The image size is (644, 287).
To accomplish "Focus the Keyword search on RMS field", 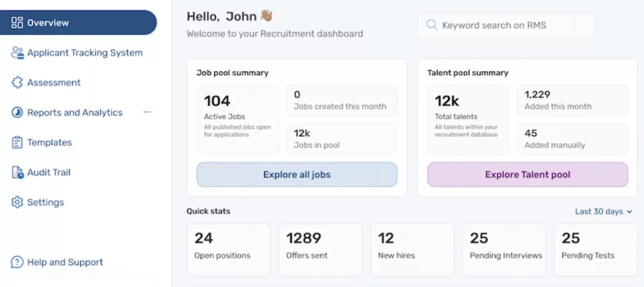I will (x=512, y=25).
